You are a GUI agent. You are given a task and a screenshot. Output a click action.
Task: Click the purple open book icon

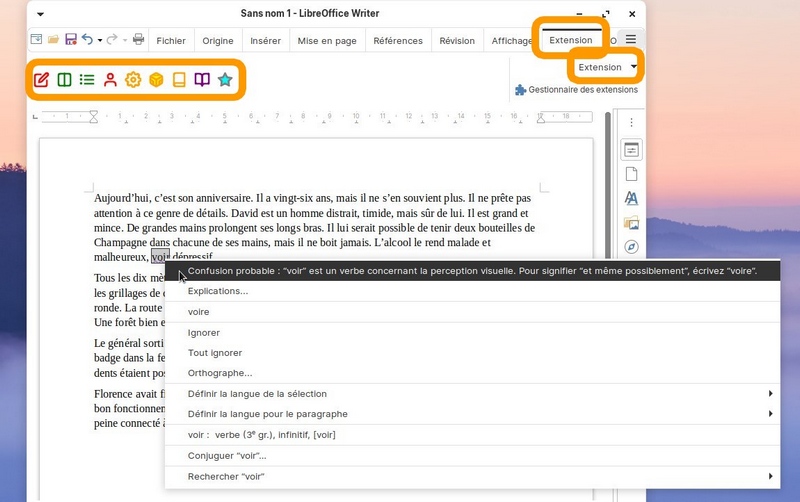(x=202, y=80)
